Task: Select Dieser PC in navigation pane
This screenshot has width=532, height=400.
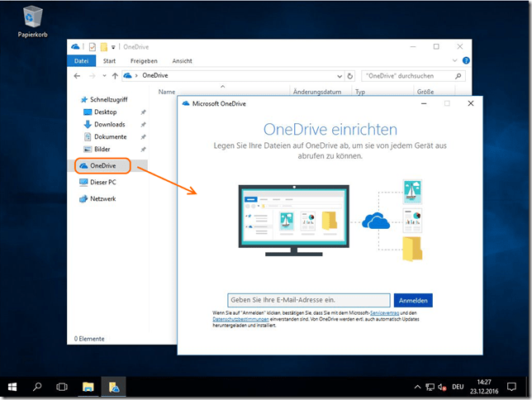Action: point(102,182)
